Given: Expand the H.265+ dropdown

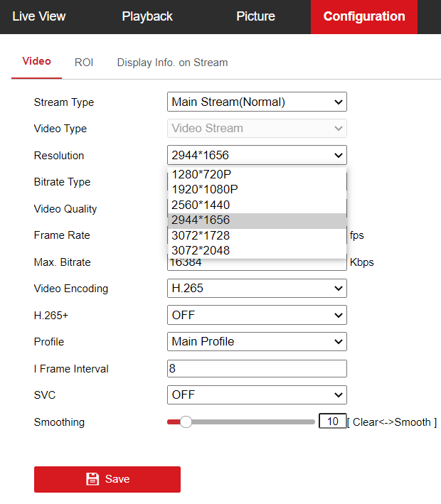Looking at the screenshot, I should coord(257,315).
